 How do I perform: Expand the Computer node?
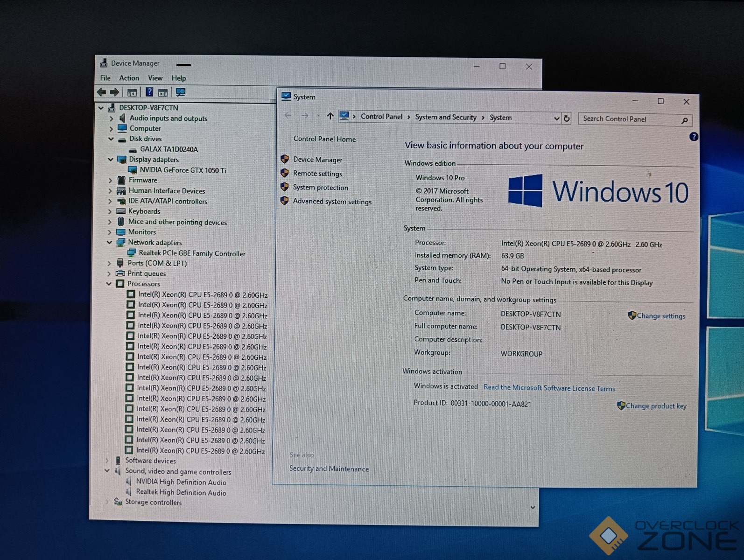click(111, 129)
